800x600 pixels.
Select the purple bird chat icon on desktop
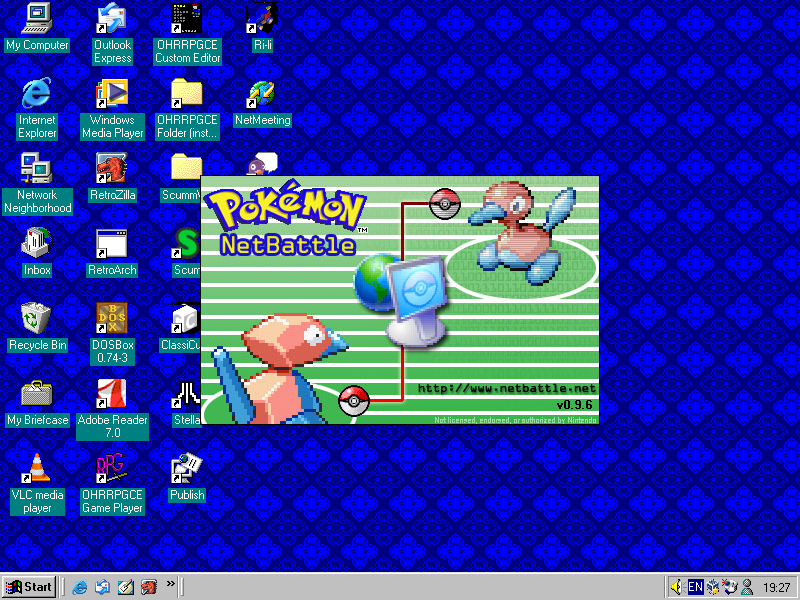coord(262,164)
